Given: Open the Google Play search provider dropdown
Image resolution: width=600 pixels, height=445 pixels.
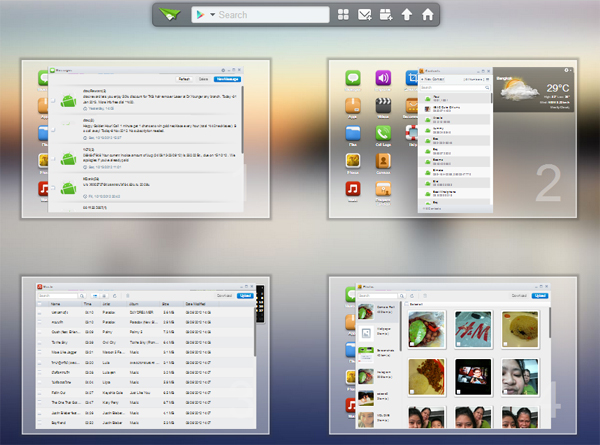Looking at the screenshot, I should (x=212, y=15).
